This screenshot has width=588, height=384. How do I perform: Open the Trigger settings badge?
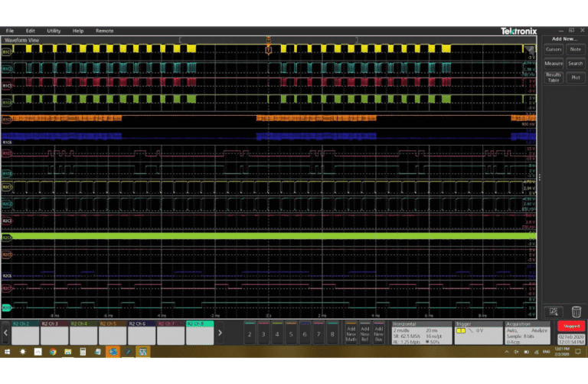[479, 333]
